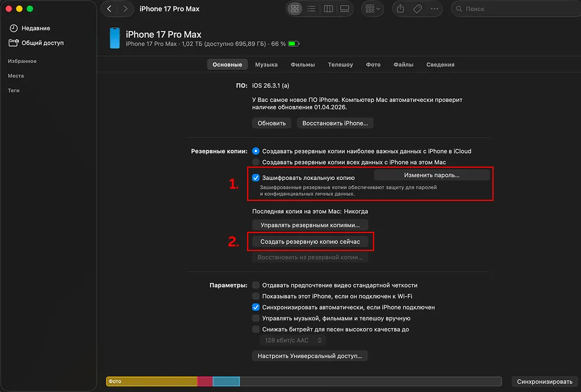
Task: Enable prefer standard definition video checkbox
Action: click(256, 285)
